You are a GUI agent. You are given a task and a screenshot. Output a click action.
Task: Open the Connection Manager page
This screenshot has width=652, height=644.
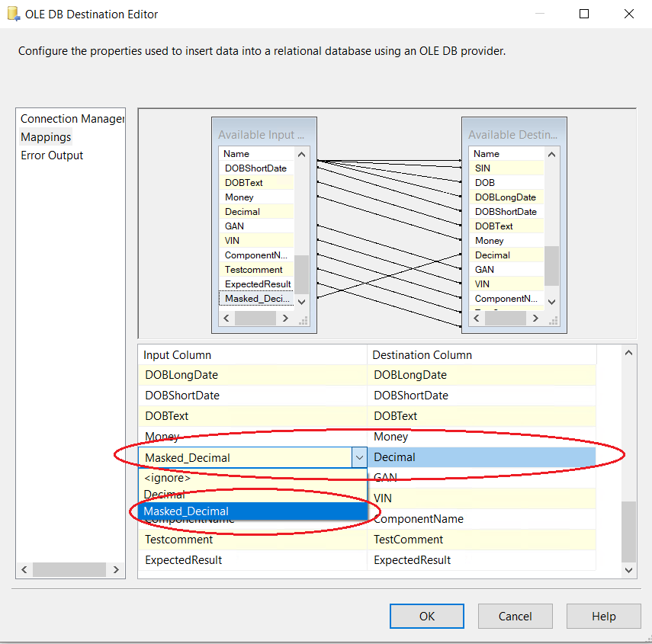tap(72, 119)
